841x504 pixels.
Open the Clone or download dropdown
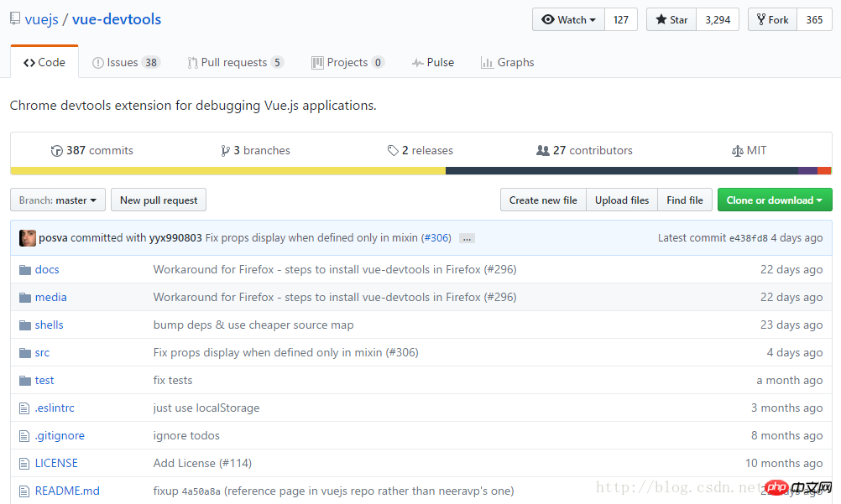775,200
